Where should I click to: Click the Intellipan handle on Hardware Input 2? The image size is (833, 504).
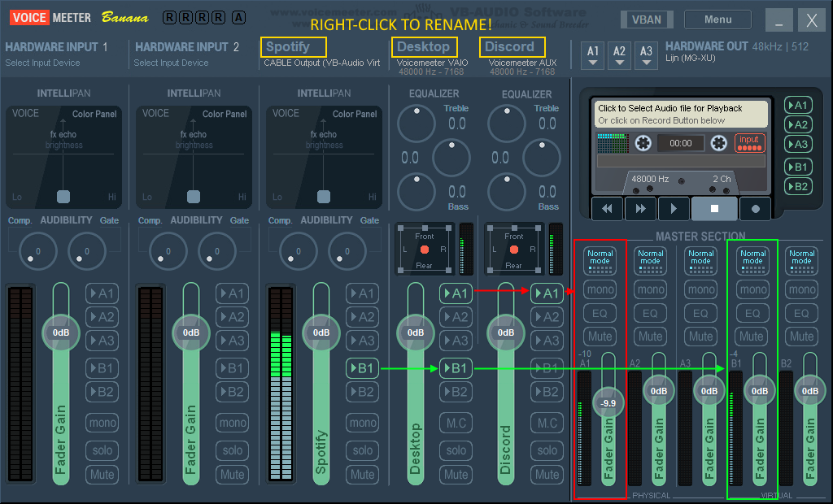click(194, 197)
